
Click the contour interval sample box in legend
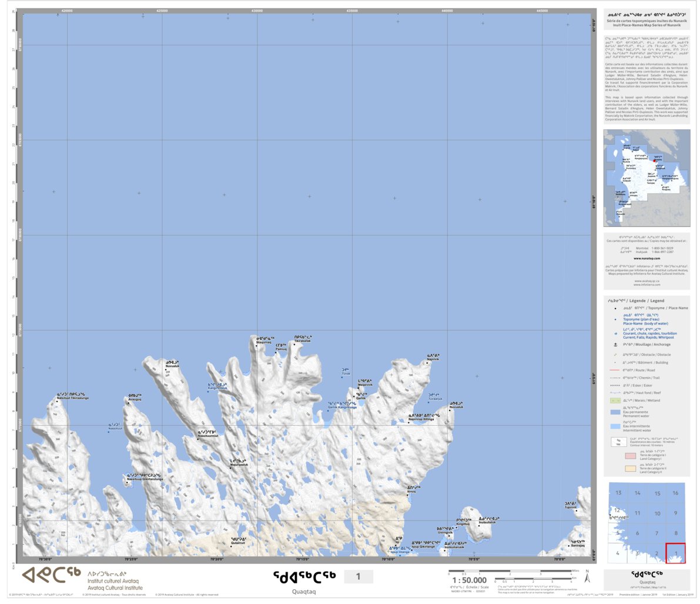pyautogui.click(x=619, y=442)
